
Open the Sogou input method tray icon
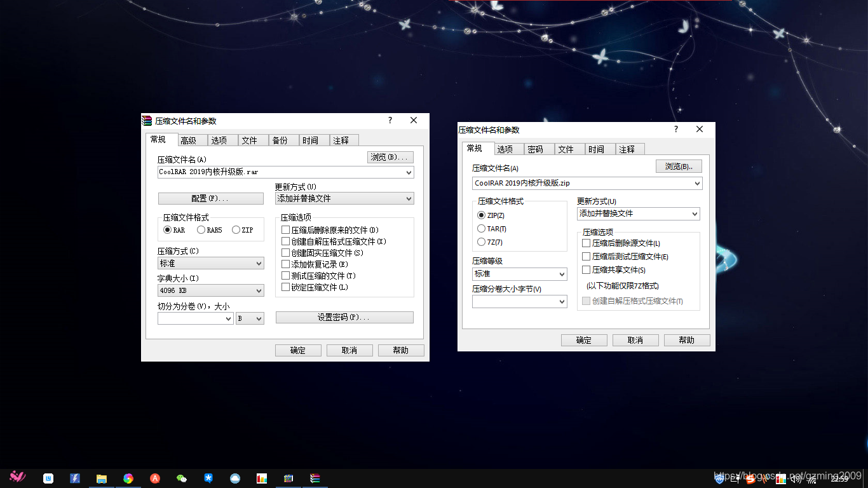point(750,478)
